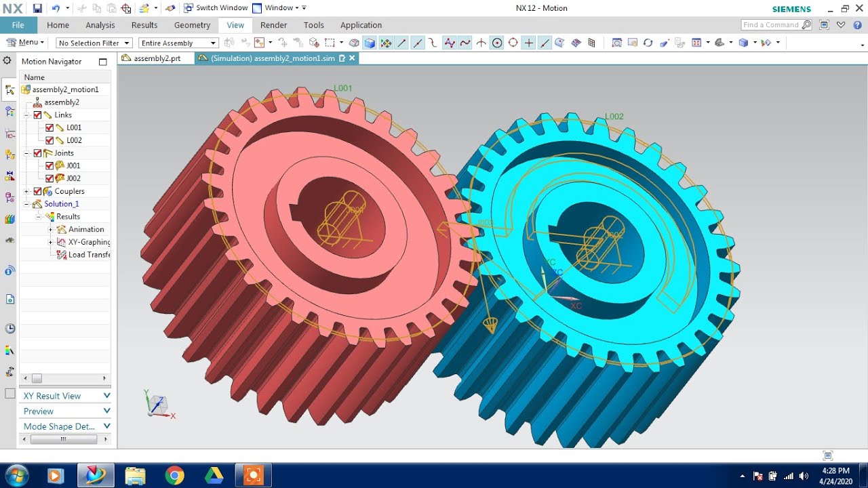
Task: Switch to the Home ribbon tab
Action: (58, 25)
